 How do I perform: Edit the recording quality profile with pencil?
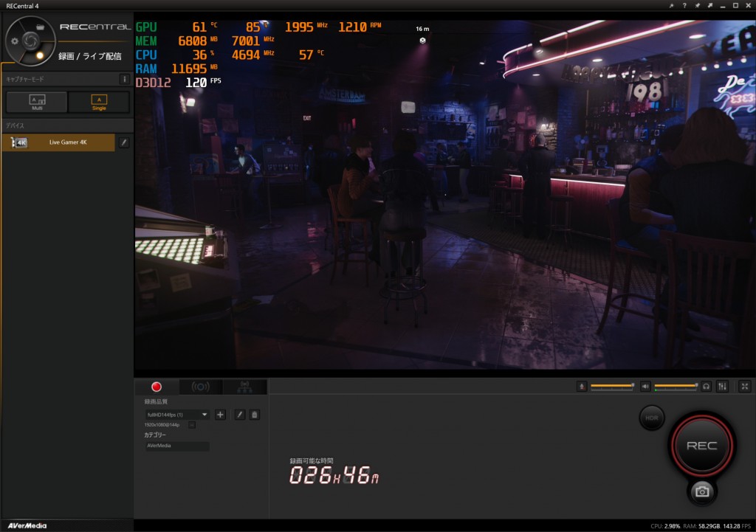click(x=240, y=415)
